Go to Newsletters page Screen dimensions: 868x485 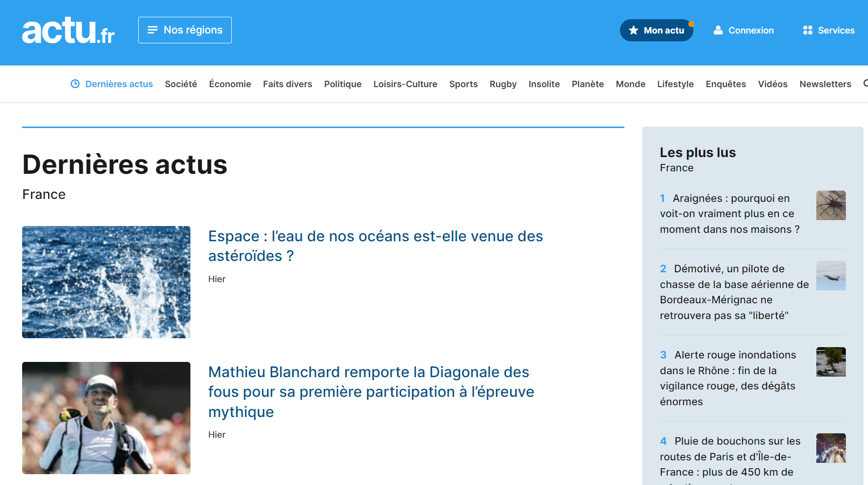(x=825, y=84)
